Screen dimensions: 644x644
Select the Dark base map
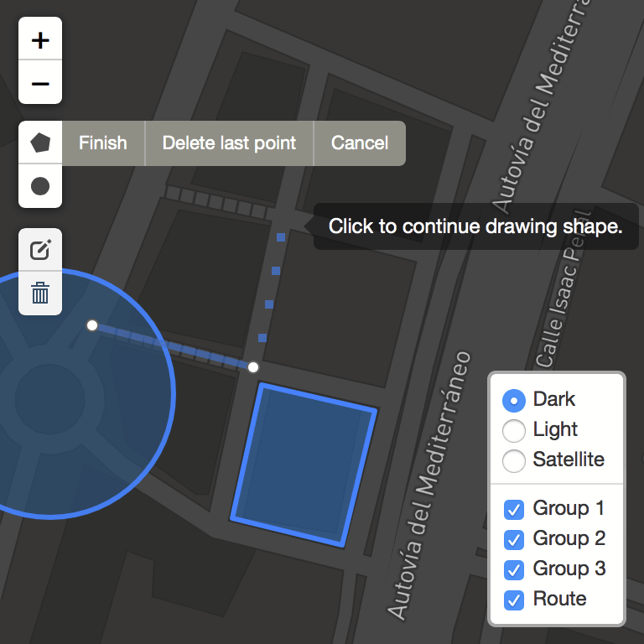[514, 401]
